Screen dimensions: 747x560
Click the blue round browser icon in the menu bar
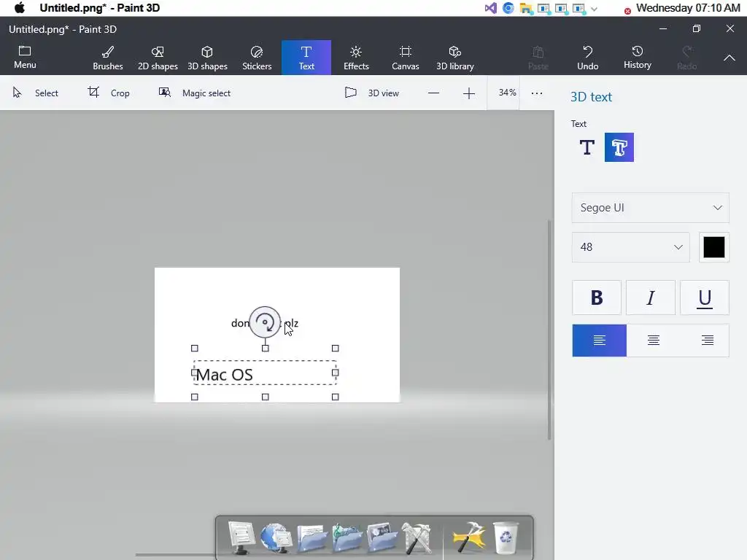coord(508,8)
